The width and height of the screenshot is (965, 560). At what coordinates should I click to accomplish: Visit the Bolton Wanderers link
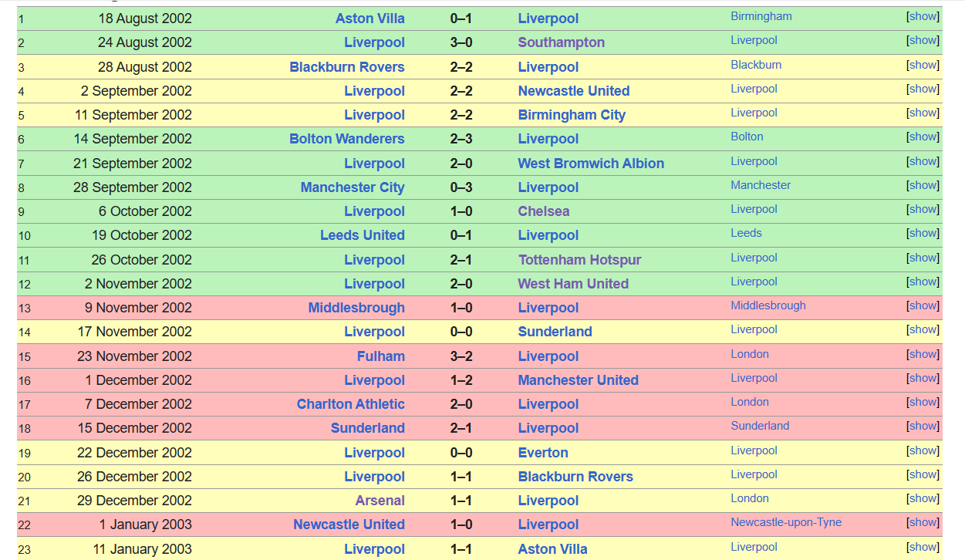[347, 139]
